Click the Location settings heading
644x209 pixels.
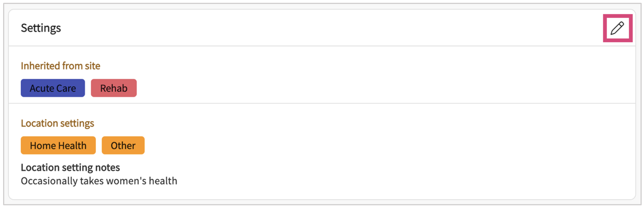pos(57,123)
